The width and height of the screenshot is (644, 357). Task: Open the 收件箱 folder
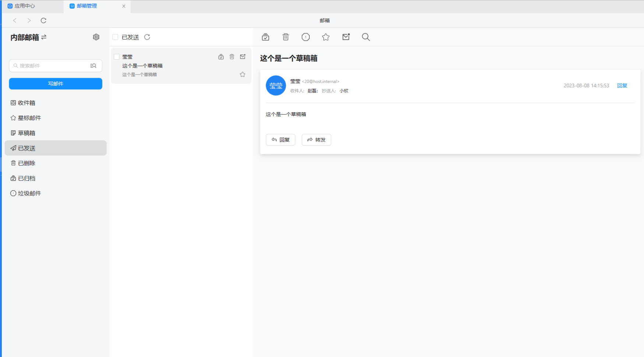pos(27,103)
